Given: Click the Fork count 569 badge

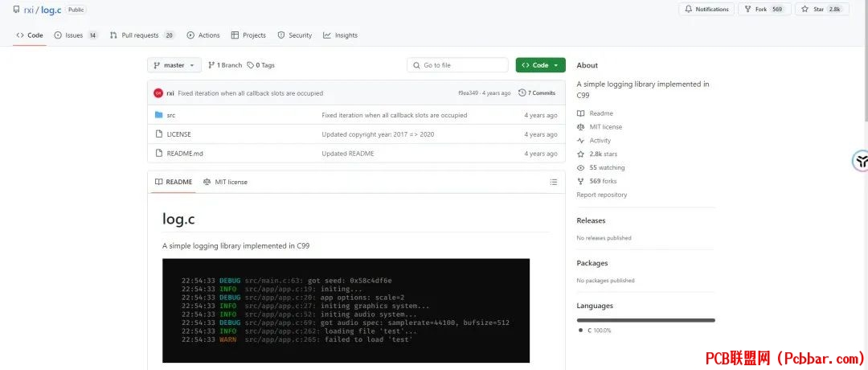Looking at the screenshot, I should click(x=777, y=10).
